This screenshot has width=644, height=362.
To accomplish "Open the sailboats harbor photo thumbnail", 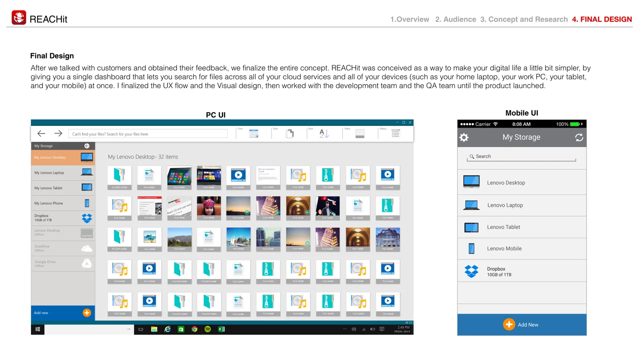I will [x=238, y=240].
